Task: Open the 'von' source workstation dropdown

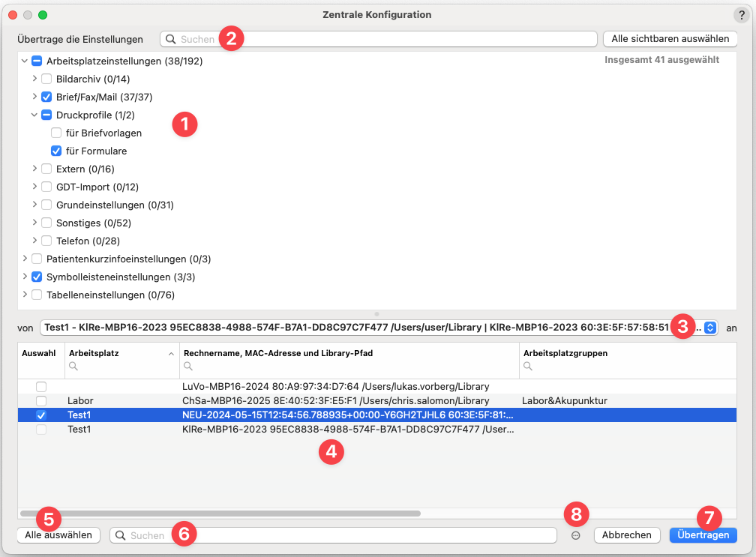Action: (x=379, y=328)
